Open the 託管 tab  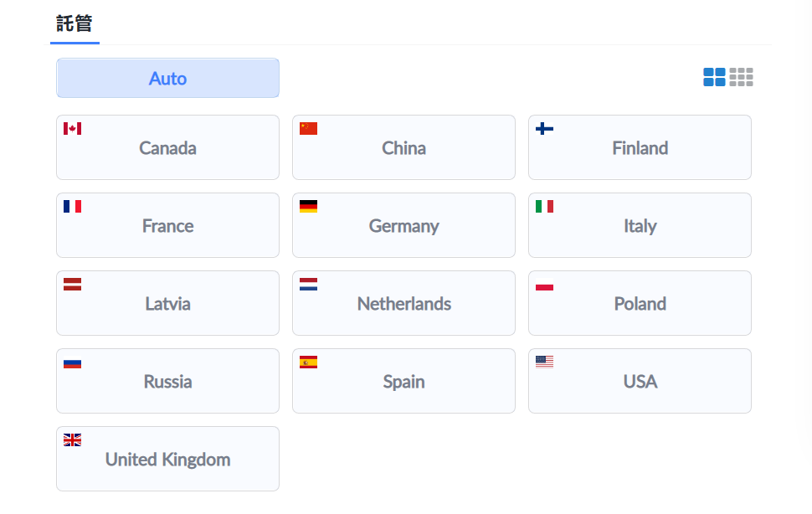point(75,23)
